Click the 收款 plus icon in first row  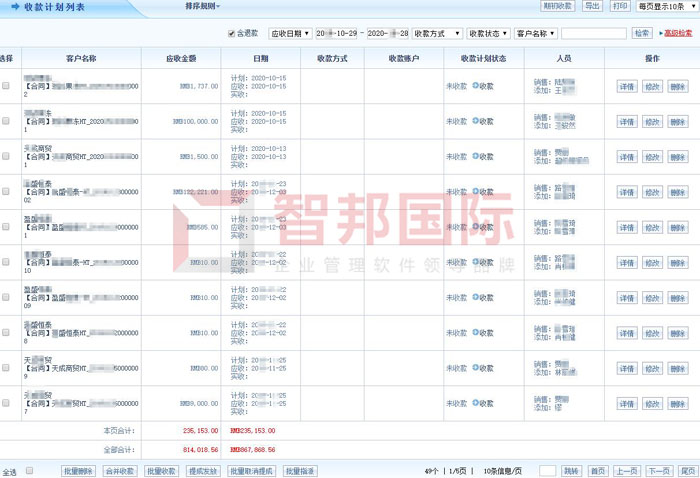(475, 86)
